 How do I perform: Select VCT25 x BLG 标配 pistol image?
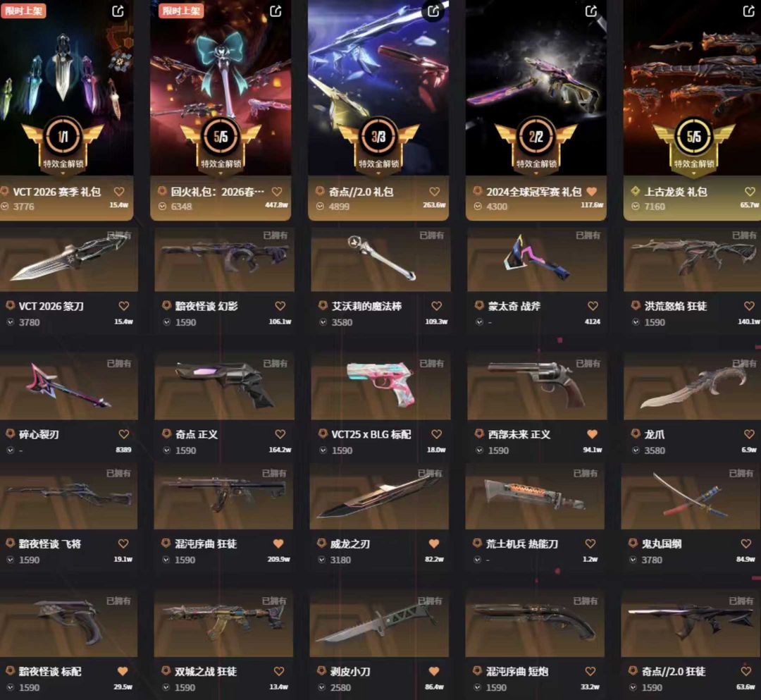[x=380, y=386]
